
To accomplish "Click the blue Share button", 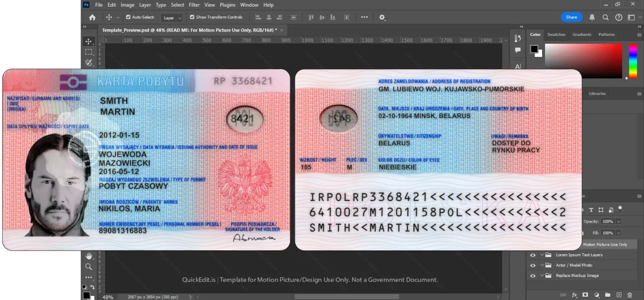I will [x=571, y=17].
